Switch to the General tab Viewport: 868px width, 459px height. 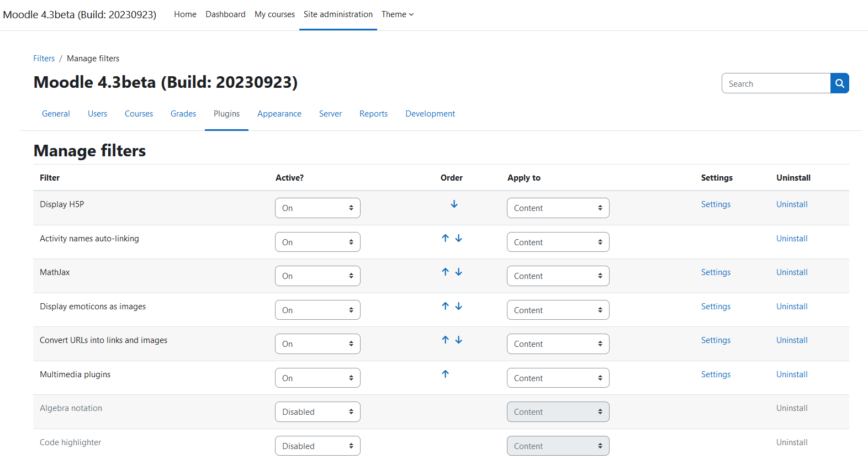[x=56, y=114]
